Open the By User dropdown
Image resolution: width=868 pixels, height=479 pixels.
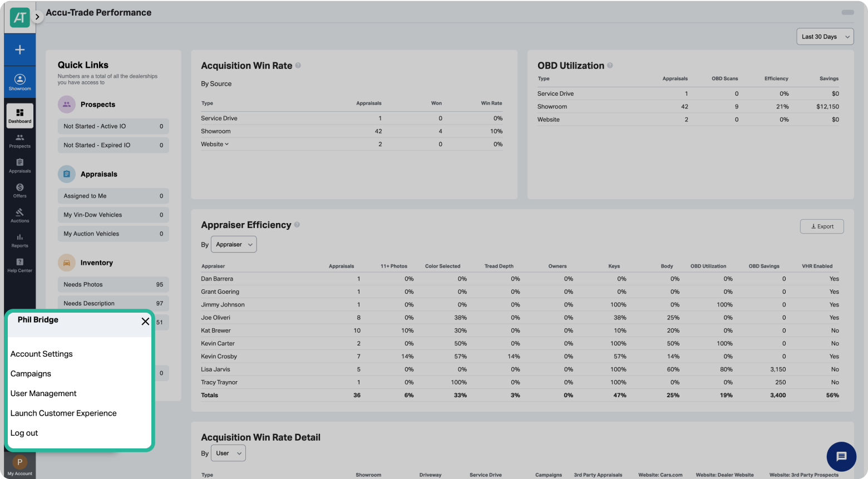(x=229, y=453)
